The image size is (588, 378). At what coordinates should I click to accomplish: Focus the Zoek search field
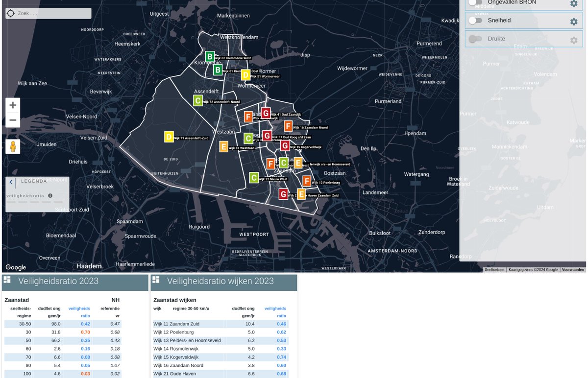pos(48,13)
